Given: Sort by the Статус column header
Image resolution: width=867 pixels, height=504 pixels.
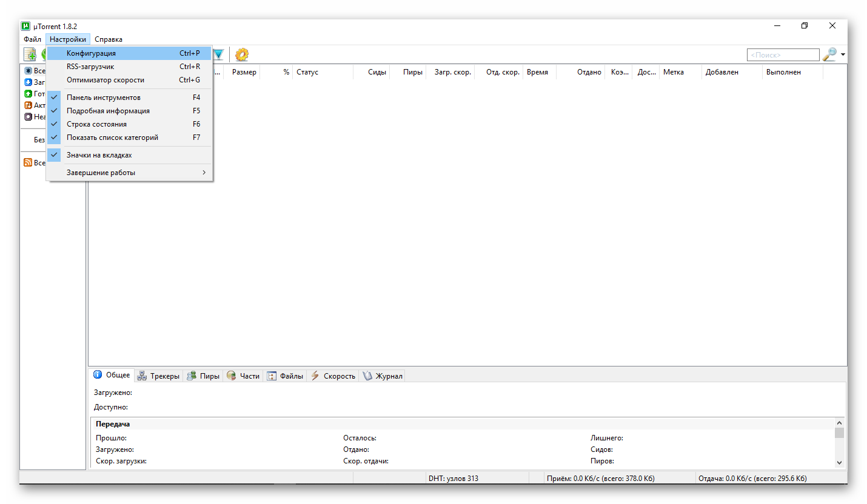Looking at the screenshot, I should pyautogui.click(x=323, y=72).
